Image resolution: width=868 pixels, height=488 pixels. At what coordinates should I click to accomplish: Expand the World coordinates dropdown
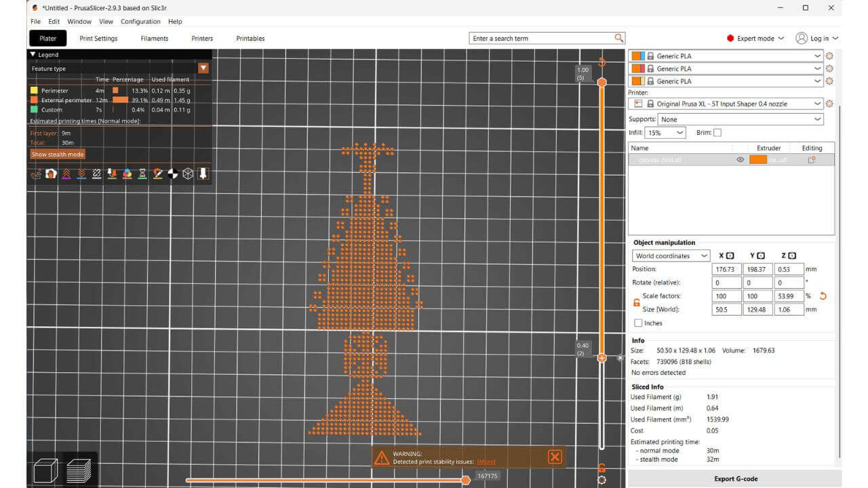[x=671, y=256]
